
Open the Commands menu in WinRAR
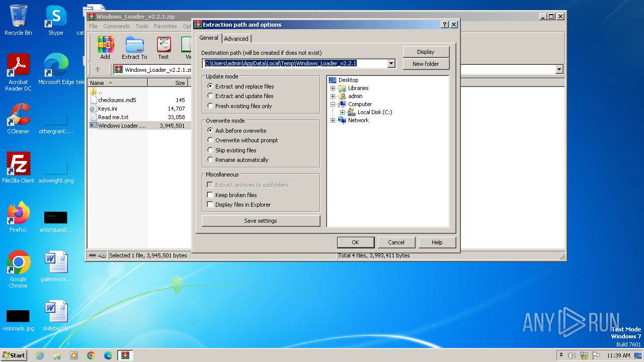coord(116,26)
